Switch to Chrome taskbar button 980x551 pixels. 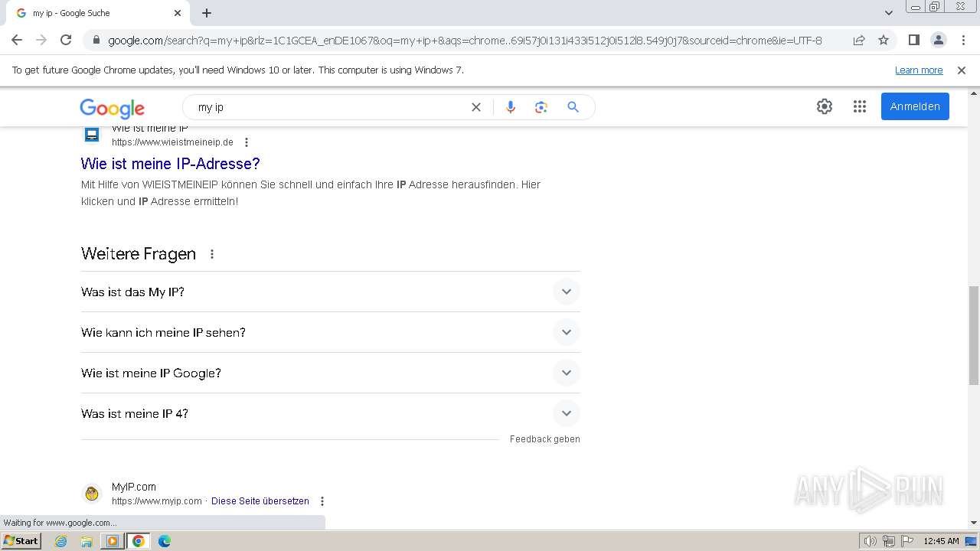tap(138, 541)
